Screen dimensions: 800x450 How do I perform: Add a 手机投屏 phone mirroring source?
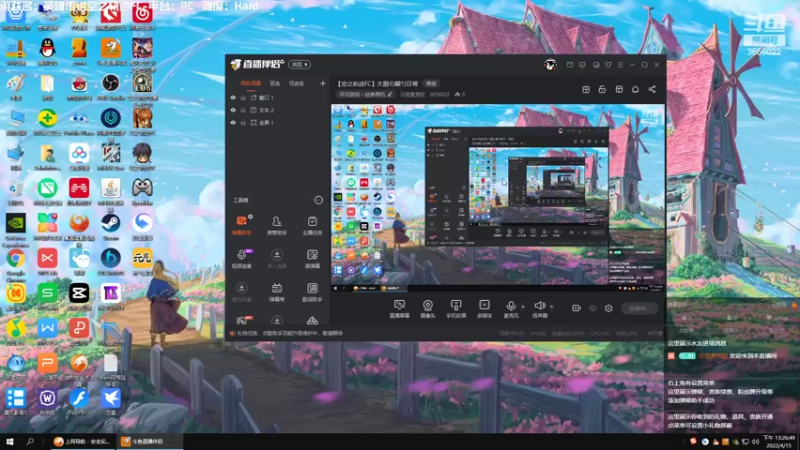click(456, 309)
